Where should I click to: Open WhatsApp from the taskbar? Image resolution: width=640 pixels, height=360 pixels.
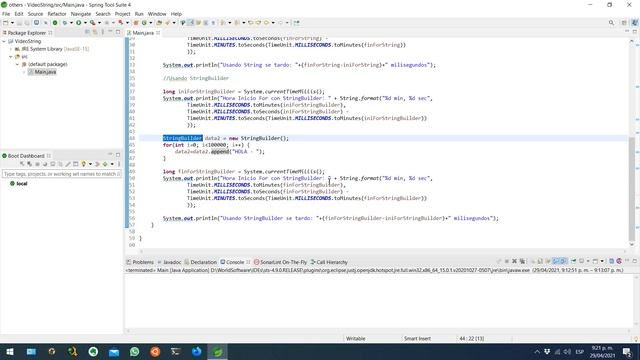[134, 351]
